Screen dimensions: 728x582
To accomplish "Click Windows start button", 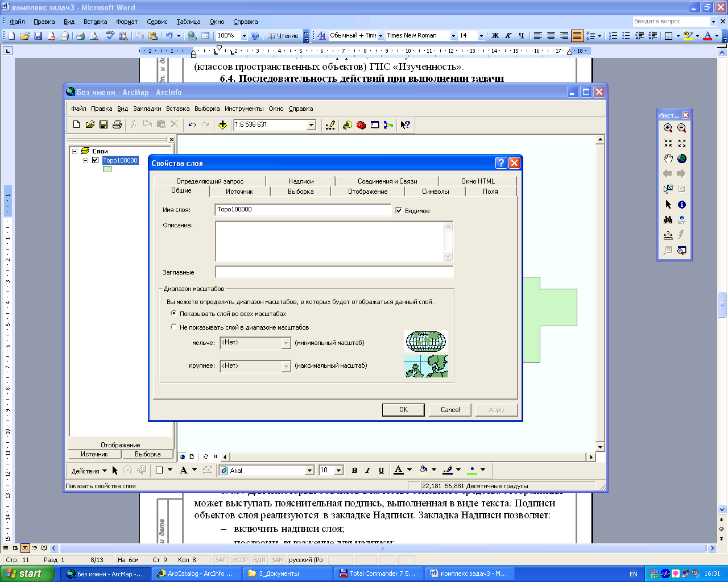I will (27, 573).
